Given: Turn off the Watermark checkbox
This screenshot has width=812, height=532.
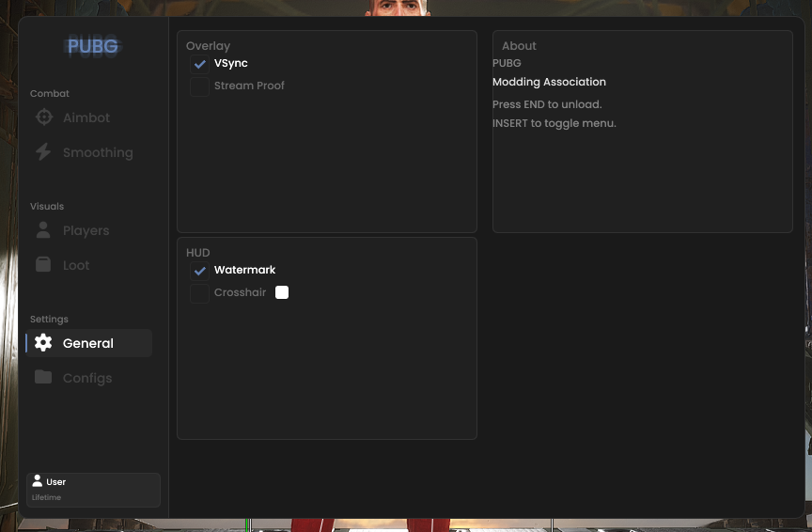Looking at the screenshot, I should click(199, 271).
